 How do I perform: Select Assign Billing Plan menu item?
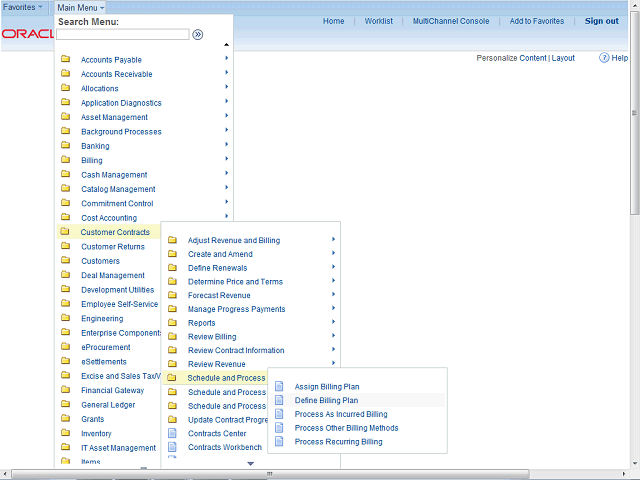point(327,386)
